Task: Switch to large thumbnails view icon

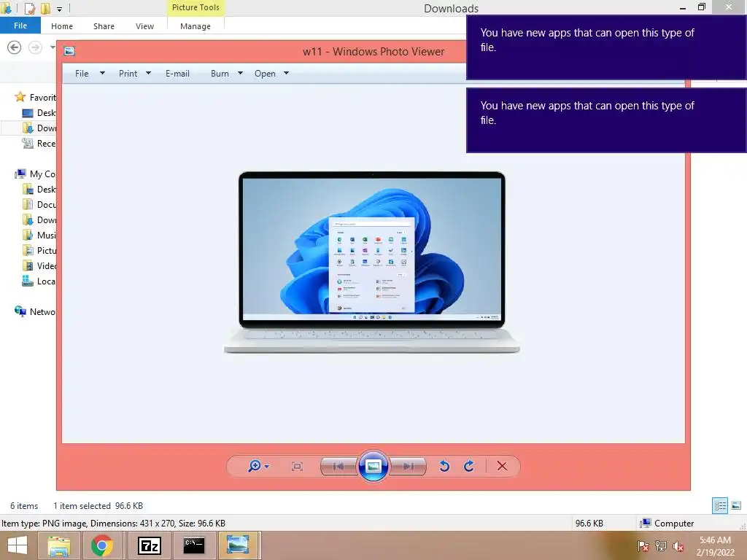Action: tap(736, 505)
